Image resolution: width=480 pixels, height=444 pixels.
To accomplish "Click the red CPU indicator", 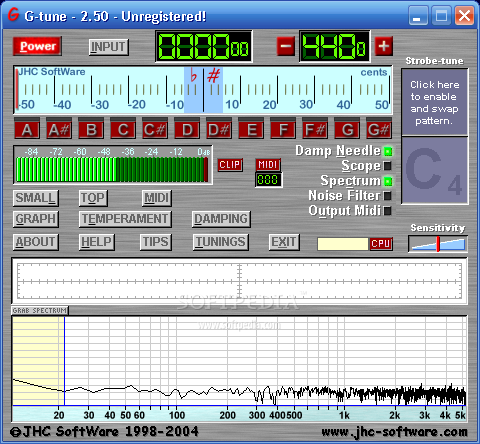I will [381, 244].
